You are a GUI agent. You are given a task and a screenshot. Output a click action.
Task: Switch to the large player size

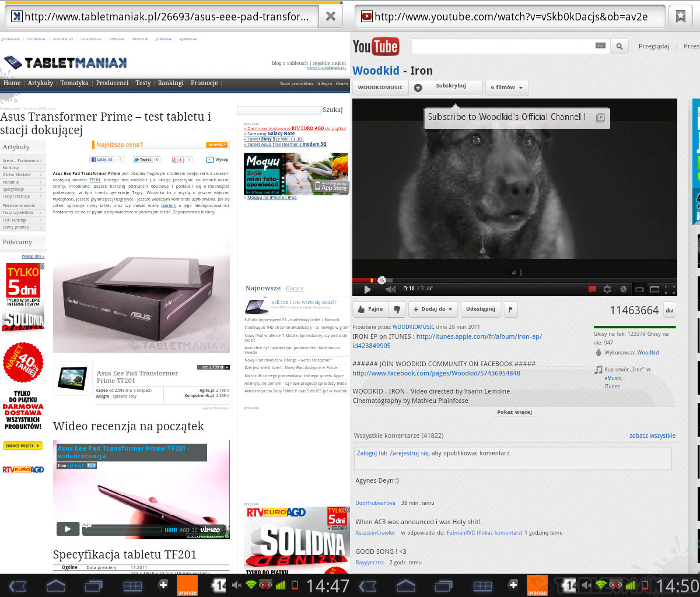tap(654, 289)
